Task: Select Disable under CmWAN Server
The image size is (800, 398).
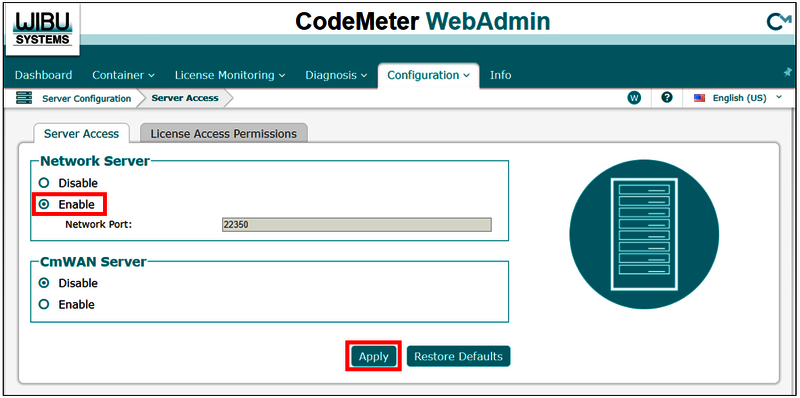Action: coord(68,283)
